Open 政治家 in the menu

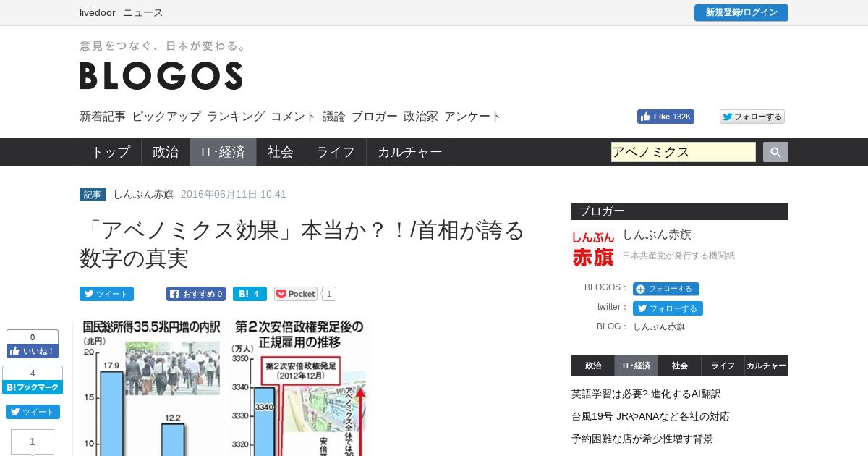pyautogui.click(x=421, y=116)
